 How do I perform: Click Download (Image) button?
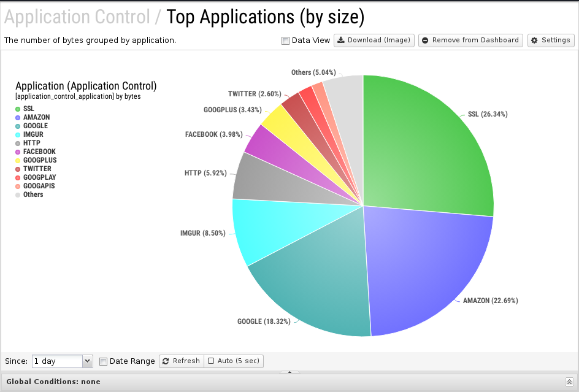coord(374,40)
